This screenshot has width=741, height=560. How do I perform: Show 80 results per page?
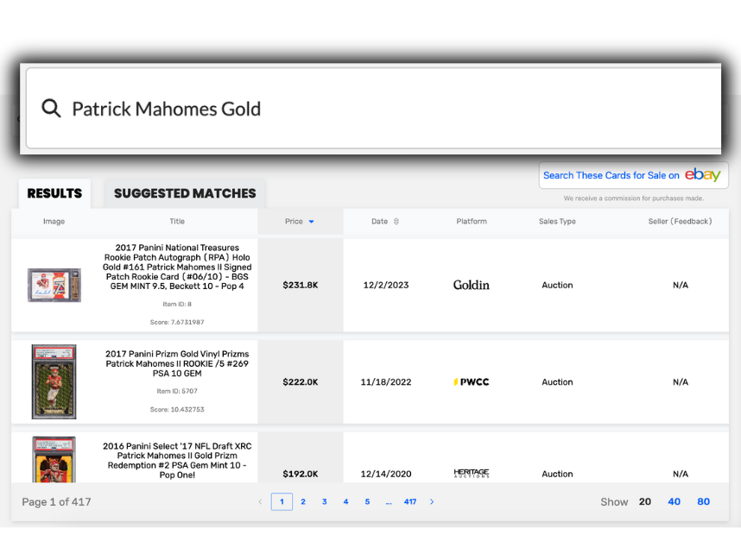704,501
